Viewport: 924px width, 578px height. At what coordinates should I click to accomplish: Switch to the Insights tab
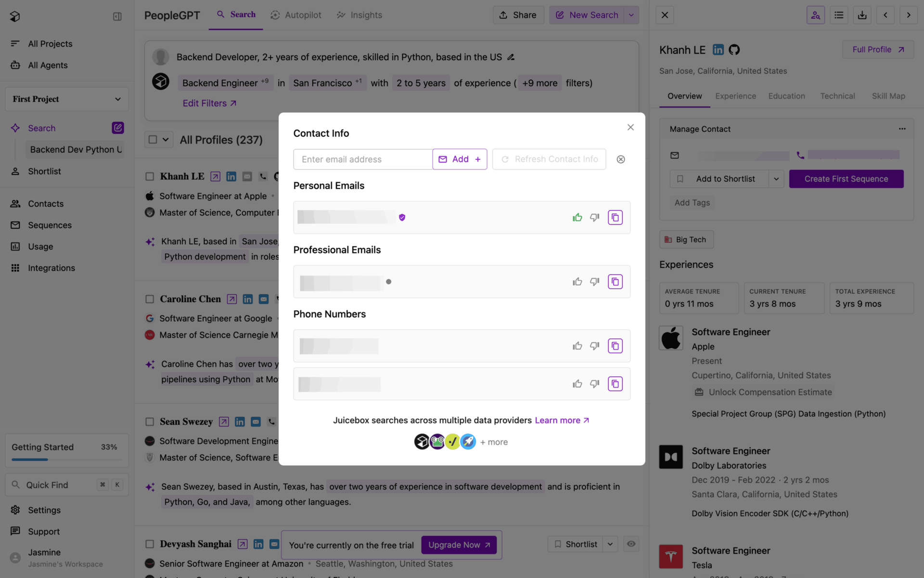point(359,15)
